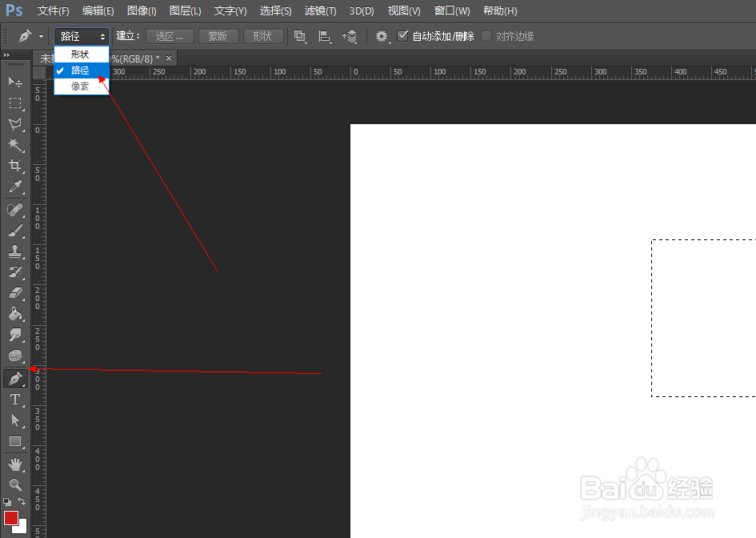The image size is (756, 538).
Task: Swap foreground and background colors
Action: click(22, 501)
